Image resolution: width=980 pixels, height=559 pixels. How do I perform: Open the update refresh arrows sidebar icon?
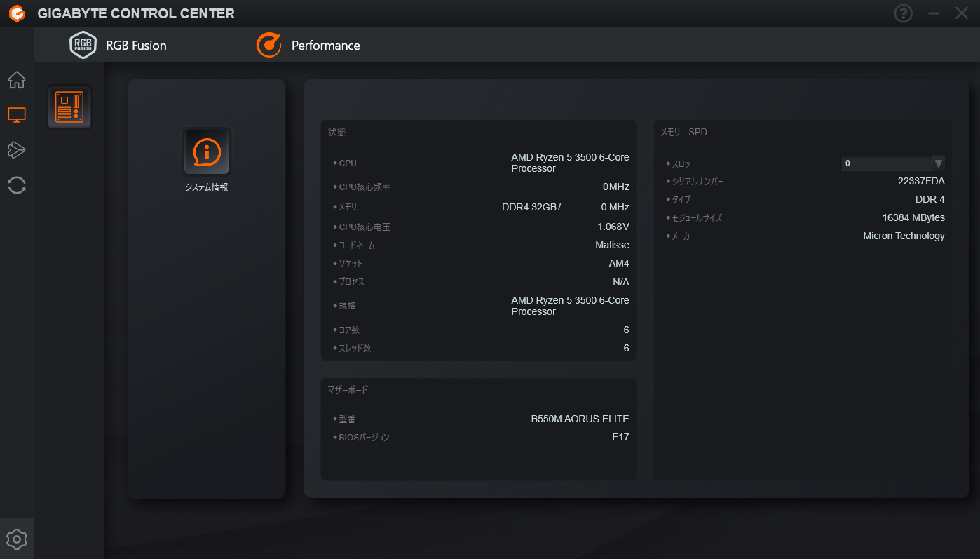point(17,185)
